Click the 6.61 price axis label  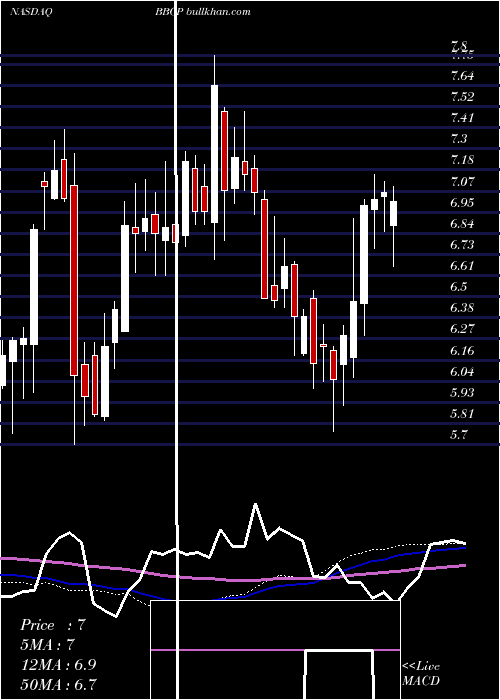point(462,266)
